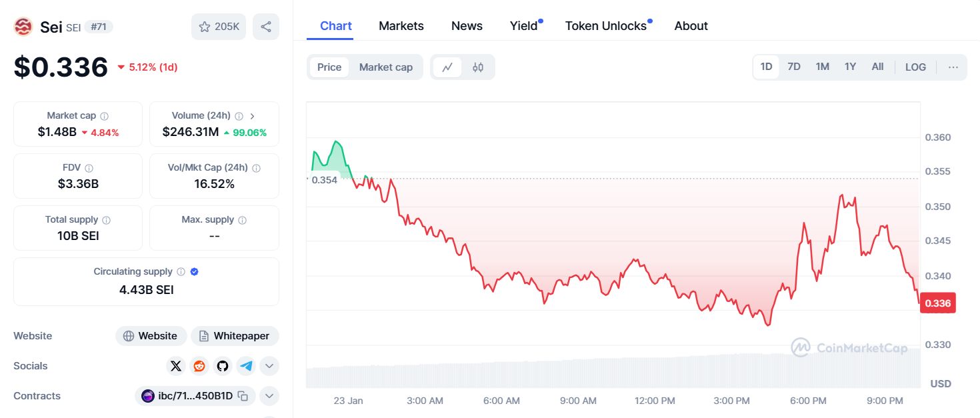Click the 23 Jan date axis label

348,401
